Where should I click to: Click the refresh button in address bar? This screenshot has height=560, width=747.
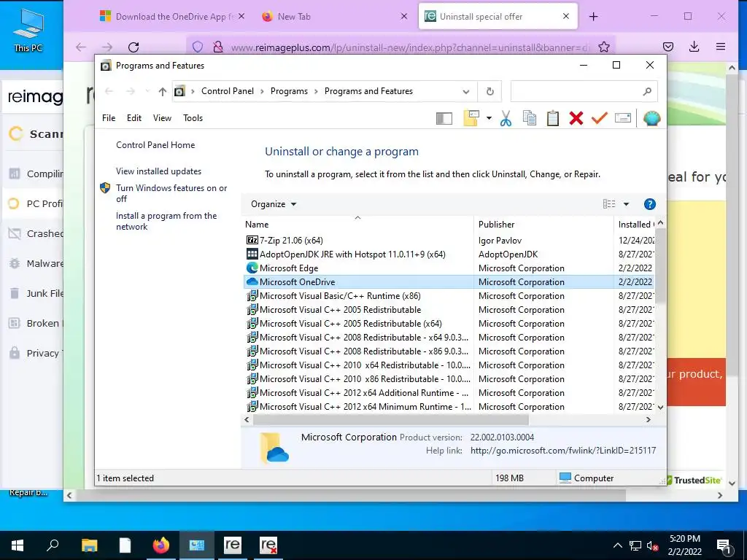(x=489, y=91)
